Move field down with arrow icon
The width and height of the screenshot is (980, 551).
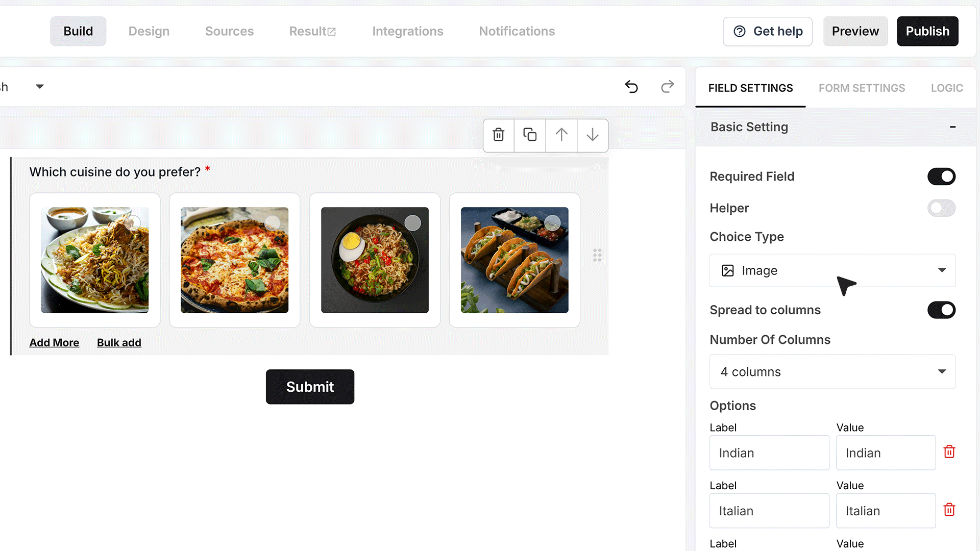tap(593, 135)
